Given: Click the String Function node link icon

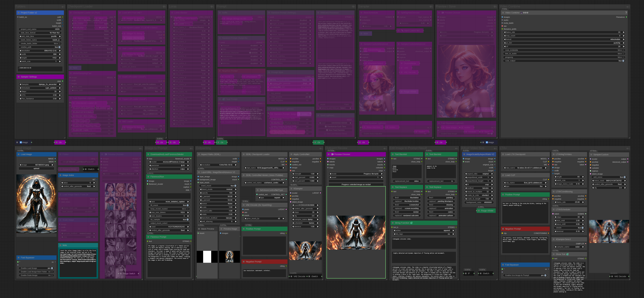Looking at the screenshot, I should pos(411,223).
